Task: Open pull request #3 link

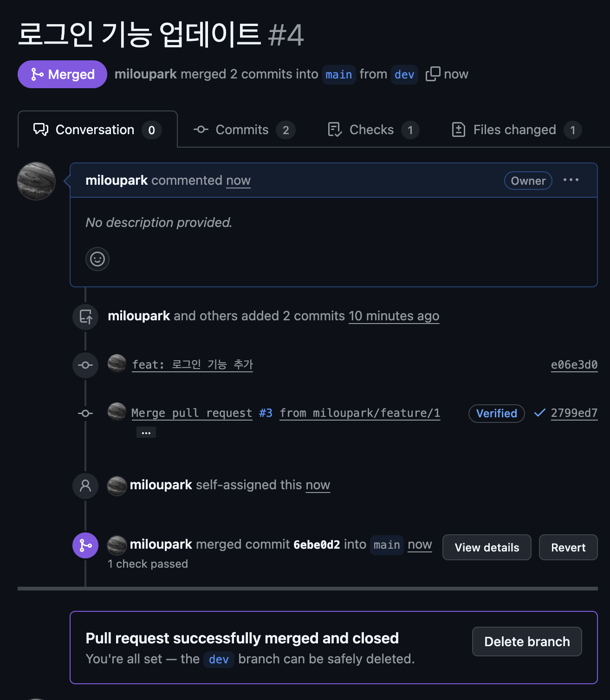Action: (x=266, y=413)
